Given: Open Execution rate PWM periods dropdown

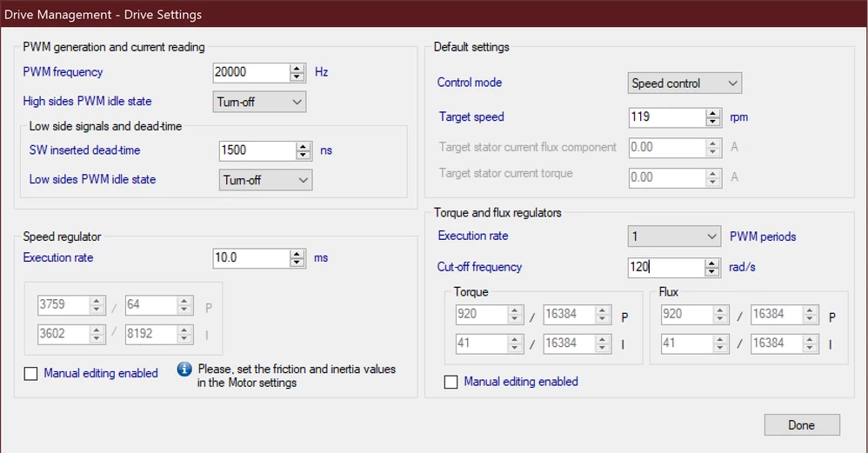Looking at the screenshot, I should coord(674,236).
